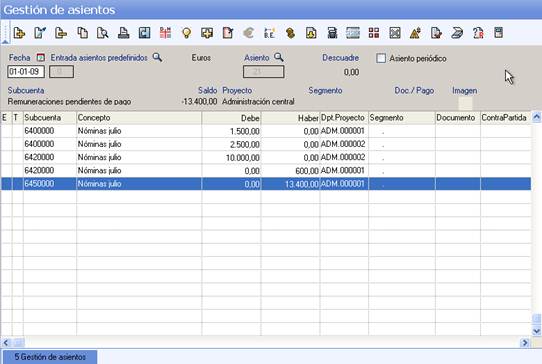The width and height of the screenshot is (542, 364).
Task: Click the document with yellow down arrow icon
Action: tap(311, 33)
